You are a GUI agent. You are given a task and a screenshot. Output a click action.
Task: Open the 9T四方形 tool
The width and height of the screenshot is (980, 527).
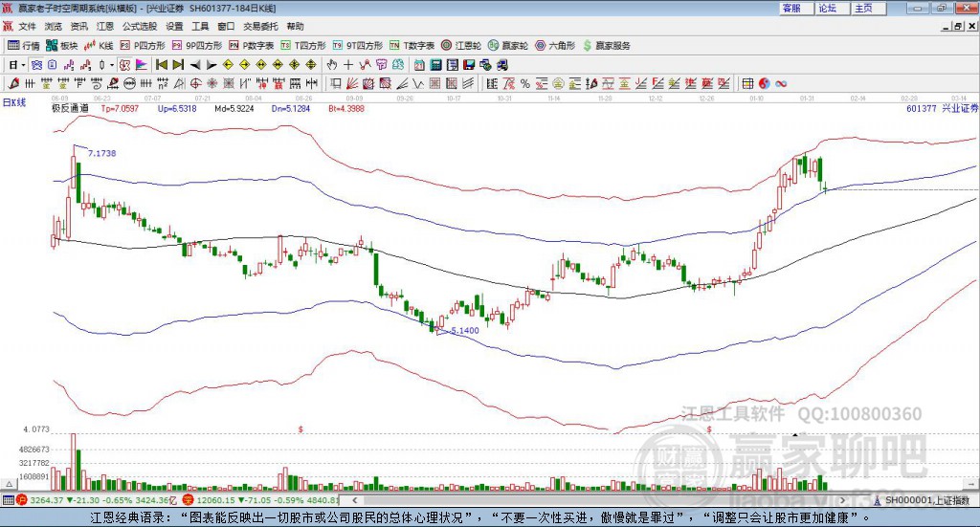[358, 46]
